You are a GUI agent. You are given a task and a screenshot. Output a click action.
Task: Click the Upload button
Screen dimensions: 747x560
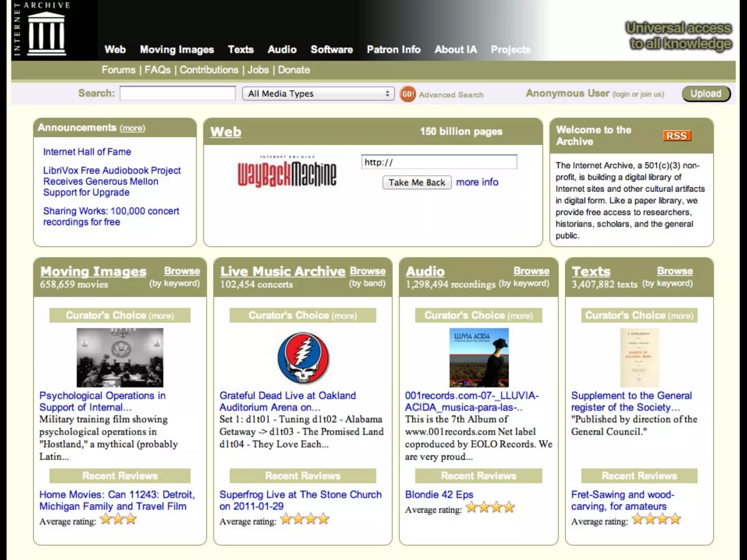coord(706,94)
